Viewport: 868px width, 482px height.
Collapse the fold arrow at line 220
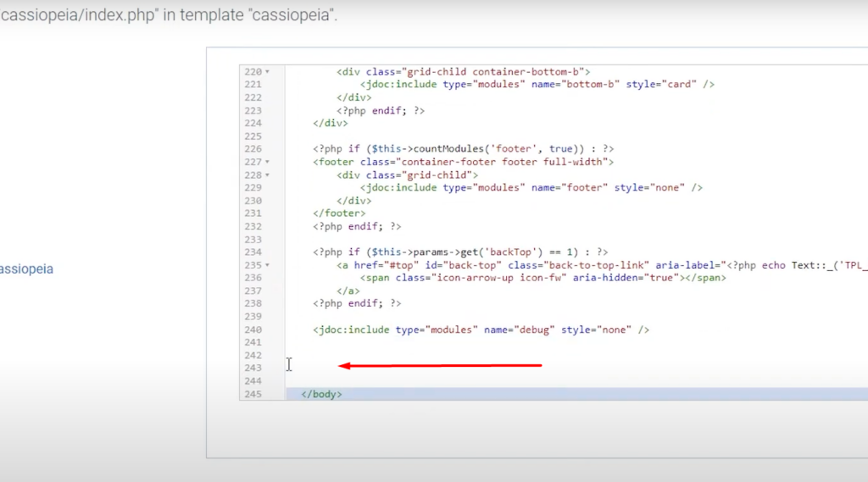(268, 72)
